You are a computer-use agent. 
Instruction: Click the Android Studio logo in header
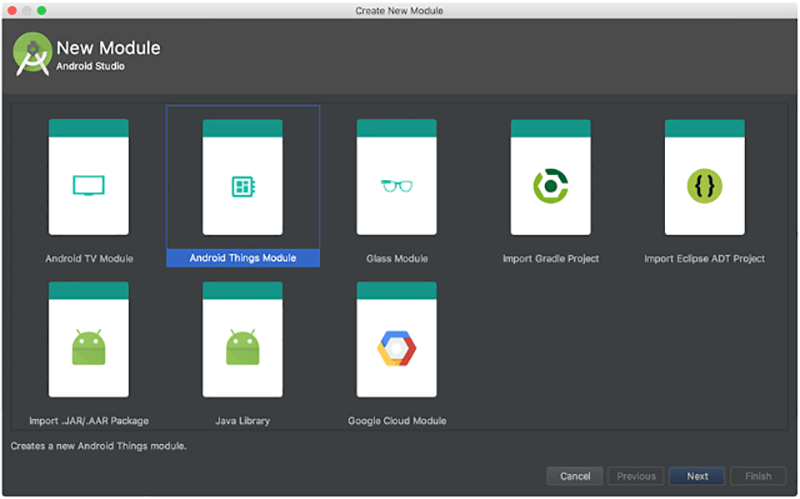(x=32, y=55)
